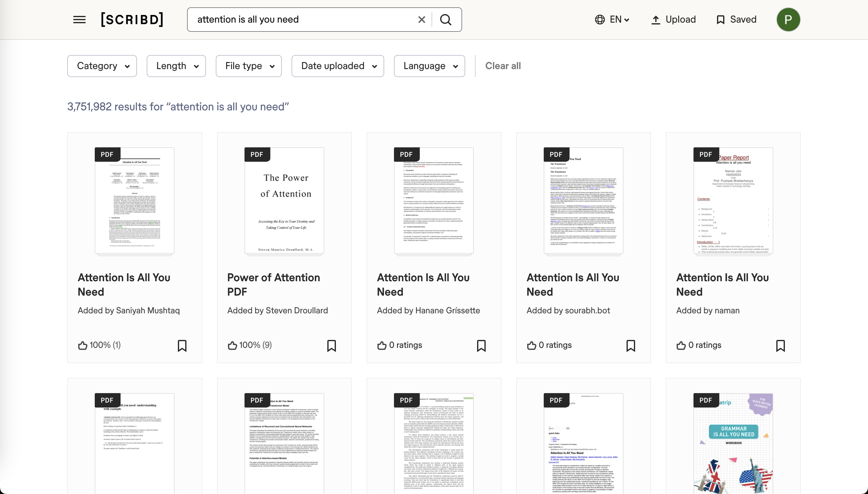Expand the Date uploaded filter
The image size is (868, 494).
click(x=338, y=66)
